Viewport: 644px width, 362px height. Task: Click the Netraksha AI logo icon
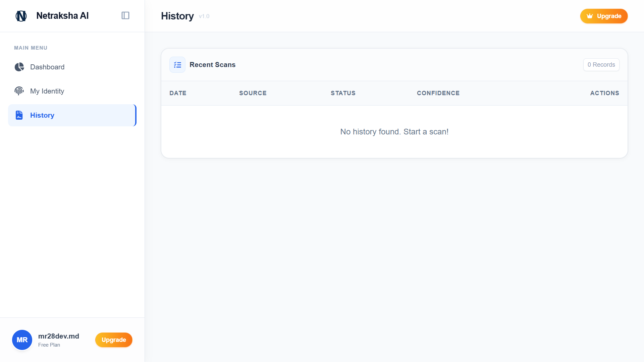click(x=21, y=16)
